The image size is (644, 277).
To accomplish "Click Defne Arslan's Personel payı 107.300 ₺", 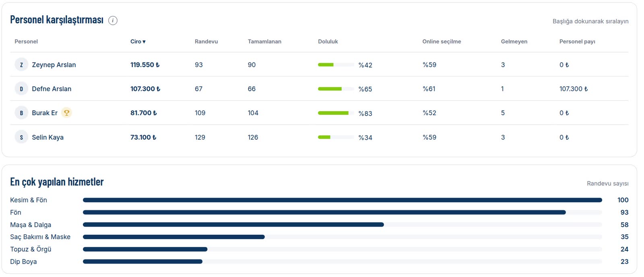I will tap(574, 89).
